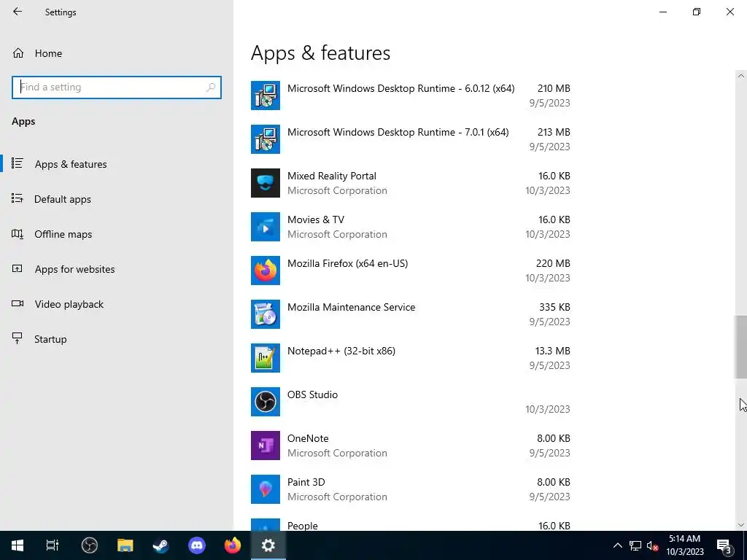The image size is (747, 560).
Task: Click the Apps & features page heading
Action: pyautogui.click(x=320, y=52)
